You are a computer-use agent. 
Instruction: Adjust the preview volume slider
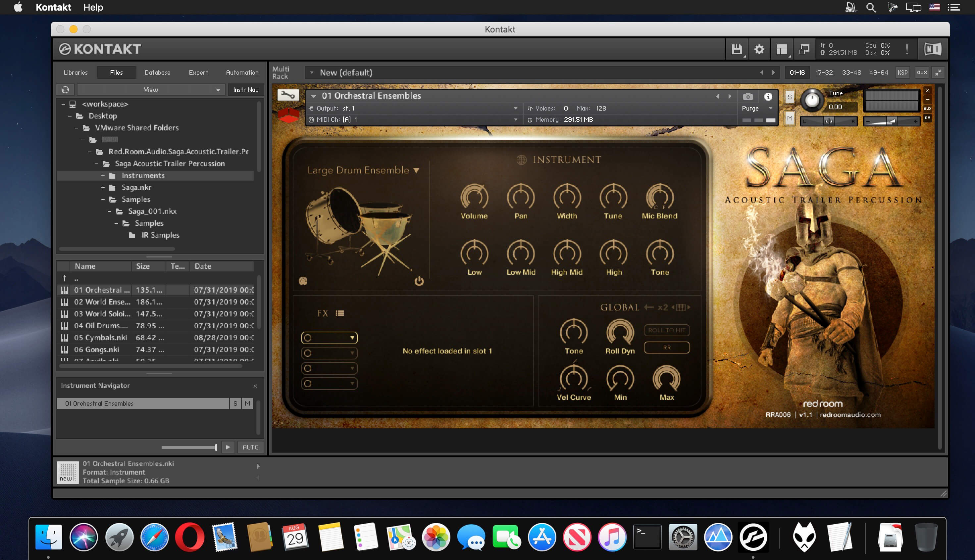(189, 447)
